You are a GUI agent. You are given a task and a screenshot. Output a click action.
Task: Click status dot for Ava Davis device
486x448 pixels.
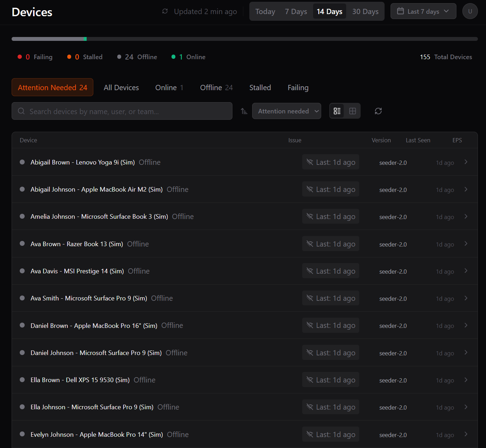[22, 271]
